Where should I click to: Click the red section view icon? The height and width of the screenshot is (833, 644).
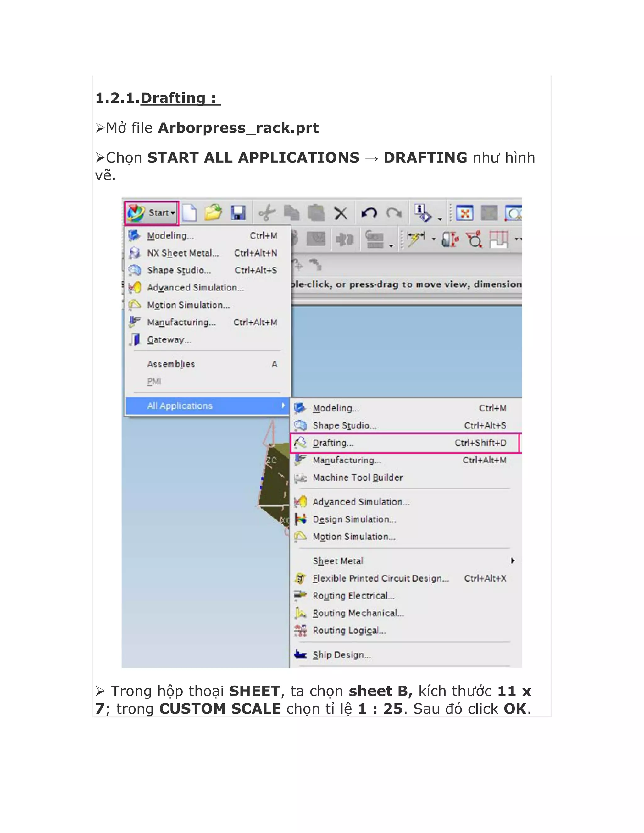[499, 240]
